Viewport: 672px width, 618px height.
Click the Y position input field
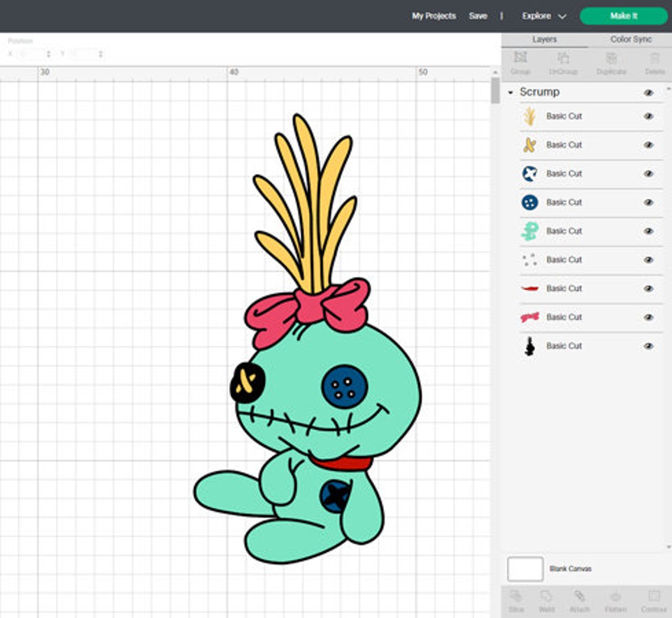coord(84,54)
